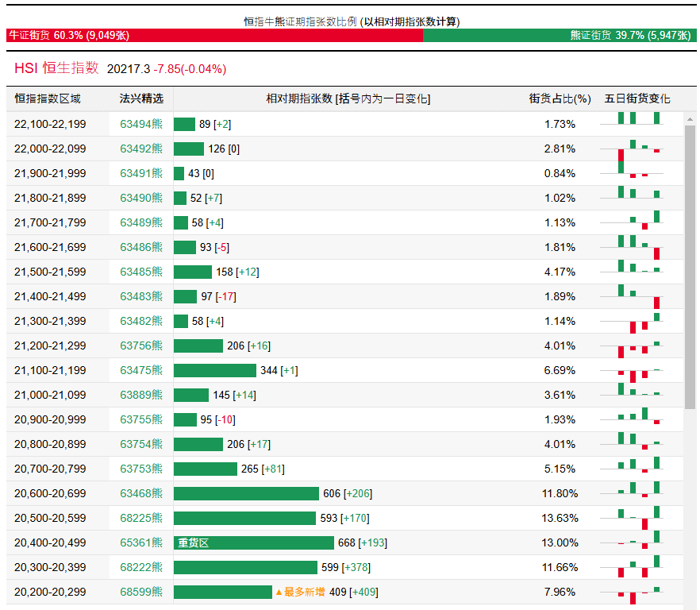Click the five-day chart for 21,400-21,499
This screenshot has height=610, width=700.
pyautogui.click(x=632, y=296)
